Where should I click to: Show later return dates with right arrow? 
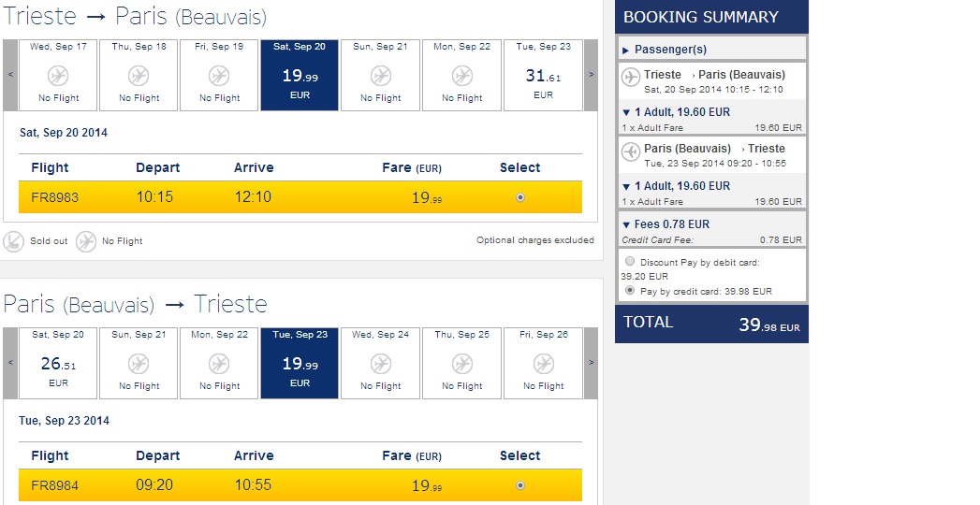click(x=591, y=363)
